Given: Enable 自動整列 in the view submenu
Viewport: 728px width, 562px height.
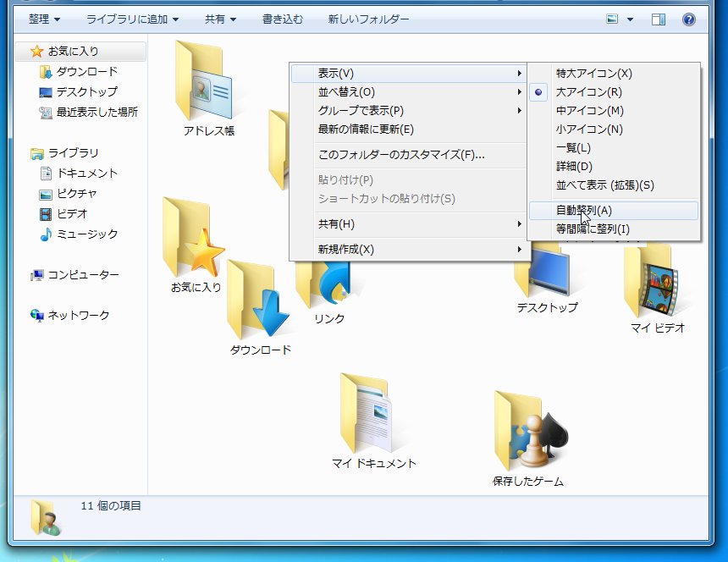Looking at the screenshot, I should (x=584, y=209).
